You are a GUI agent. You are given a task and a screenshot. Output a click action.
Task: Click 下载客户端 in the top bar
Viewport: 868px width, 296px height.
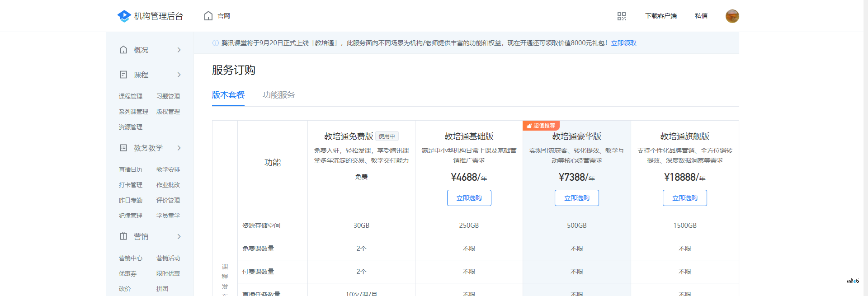[661, 16]
